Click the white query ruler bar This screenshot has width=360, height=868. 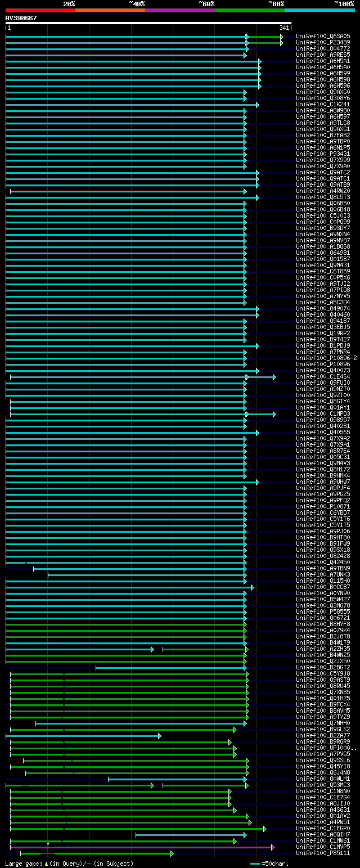click(148, 23)
